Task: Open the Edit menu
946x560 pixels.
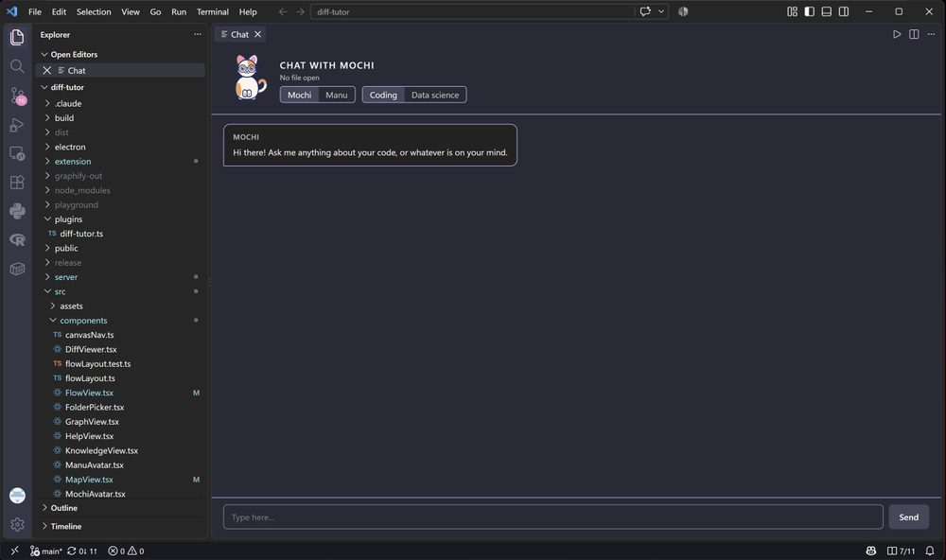Action: click(59, 11)
